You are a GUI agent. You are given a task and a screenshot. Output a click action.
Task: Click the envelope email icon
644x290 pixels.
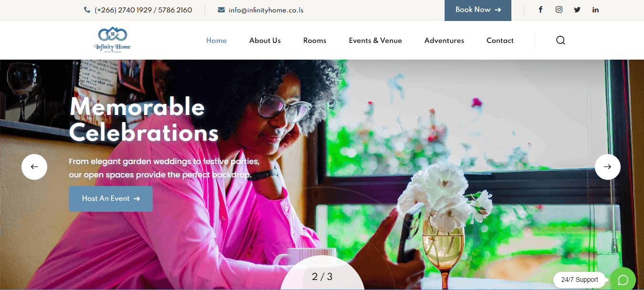click(x=221, y=10)
